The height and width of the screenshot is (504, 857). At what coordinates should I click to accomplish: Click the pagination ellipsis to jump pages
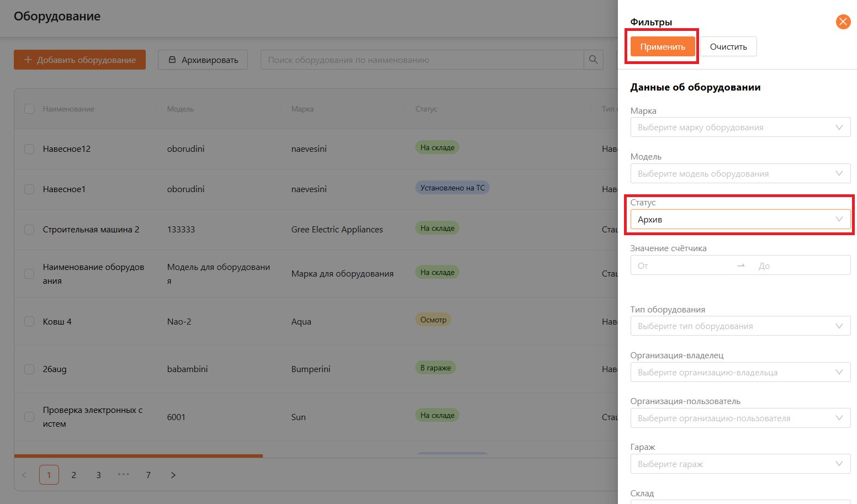pos(123,475)
